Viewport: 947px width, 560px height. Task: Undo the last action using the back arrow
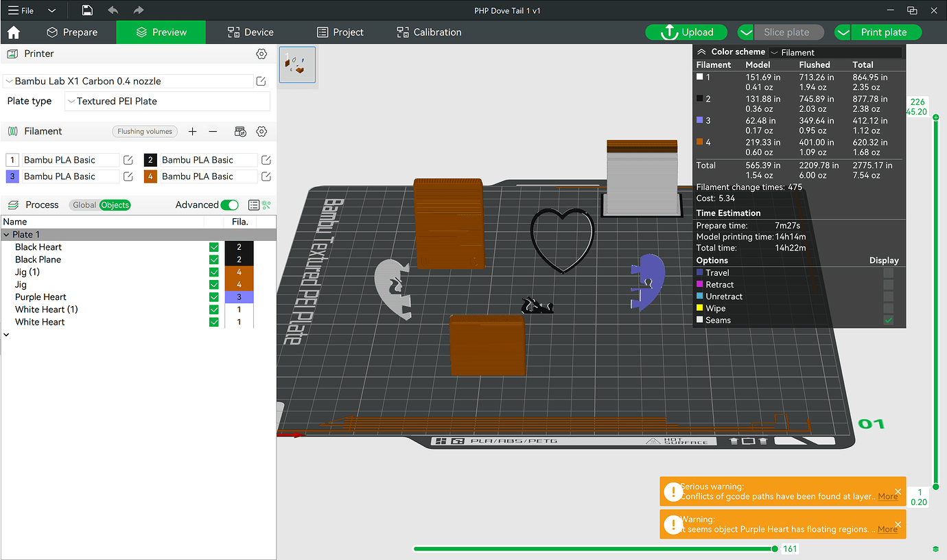click(113, 10)
